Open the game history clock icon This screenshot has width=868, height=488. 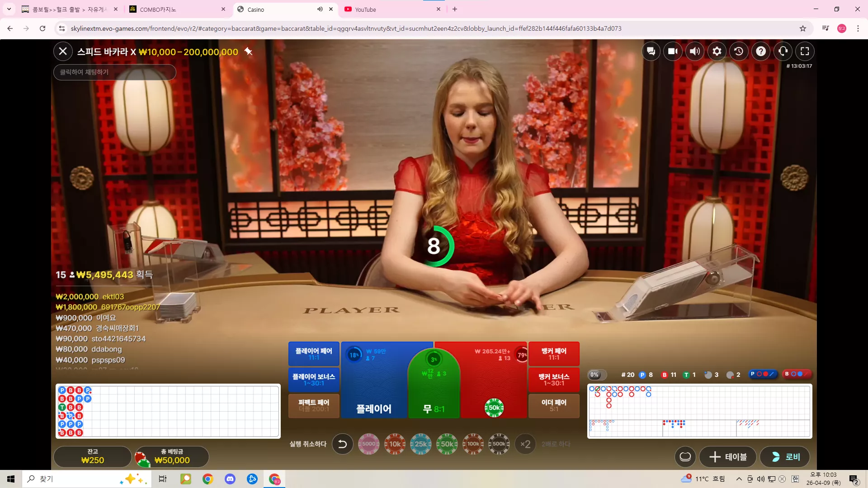pyautogui.click(x=739, y=52)
